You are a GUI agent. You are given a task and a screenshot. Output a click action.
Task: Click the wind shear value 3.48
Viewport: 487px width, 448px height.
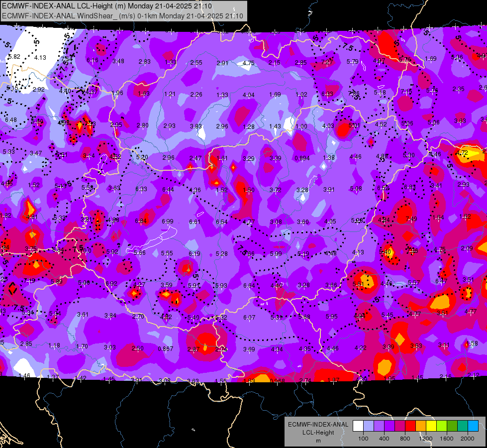pyautogui.click(x=118, y=61)
